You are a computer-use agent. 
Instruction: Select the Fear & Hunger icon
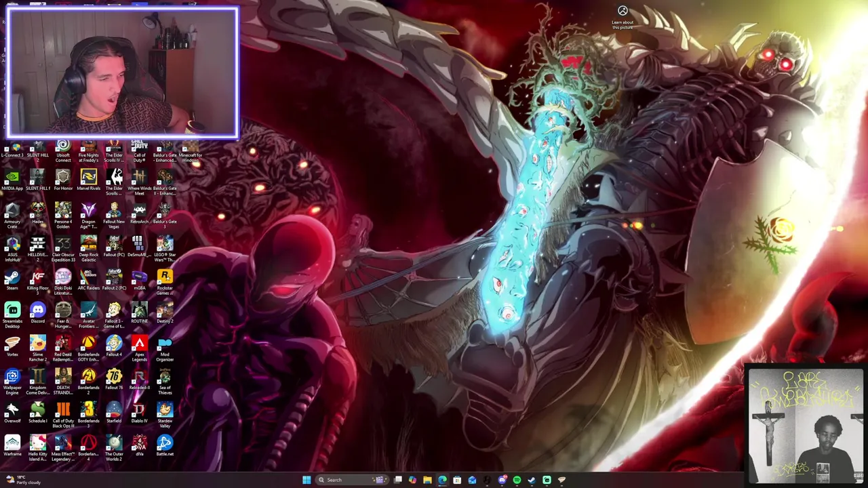click(63, 316)
